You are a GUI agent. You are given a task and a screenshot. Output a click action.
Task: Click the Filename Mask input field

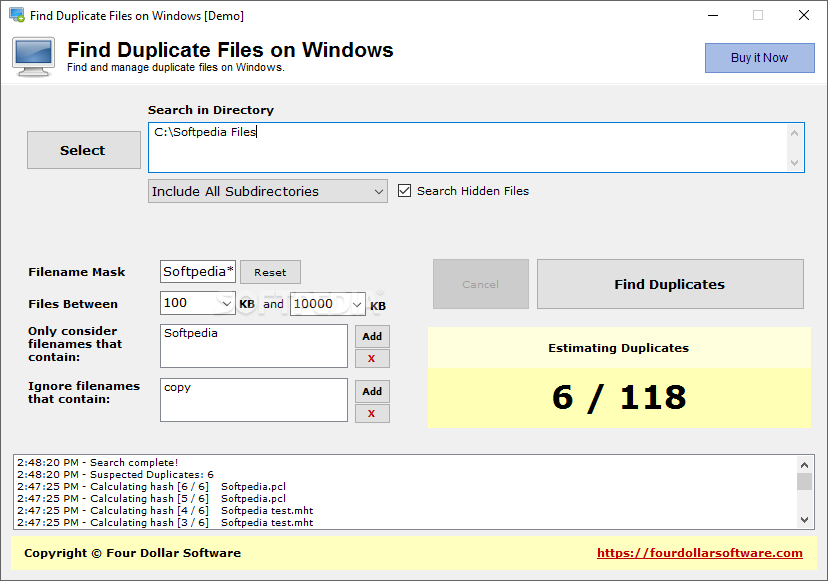tap(198, 271)
